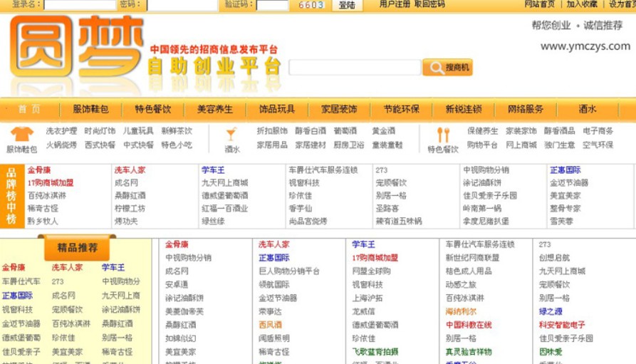Open the 蔡有道五味锅 brand link

(x=399, y=221)
